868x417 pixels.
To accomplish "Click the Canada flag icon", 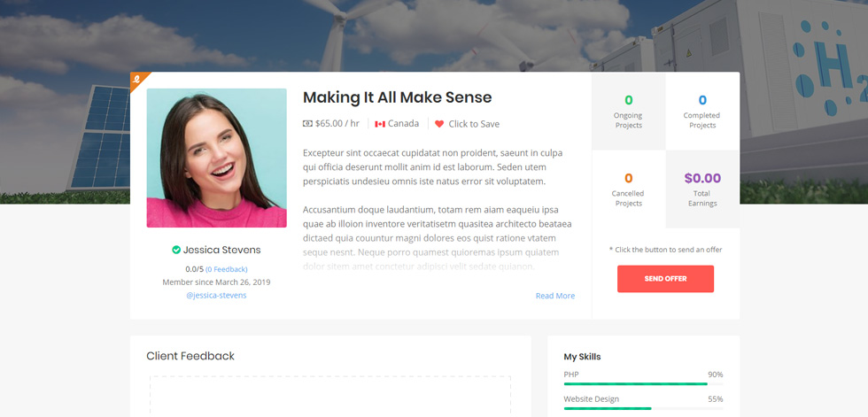I will [x=380, y=124].
